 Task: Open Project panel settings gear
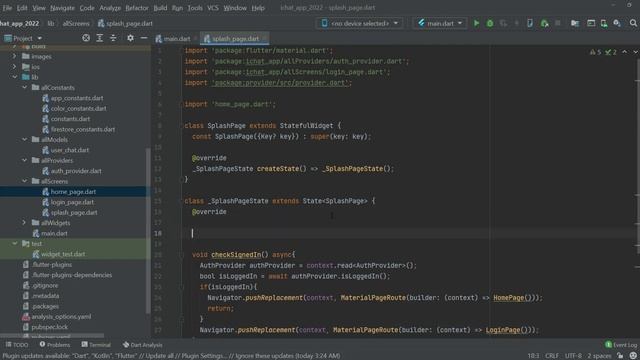tap(130, 38)
